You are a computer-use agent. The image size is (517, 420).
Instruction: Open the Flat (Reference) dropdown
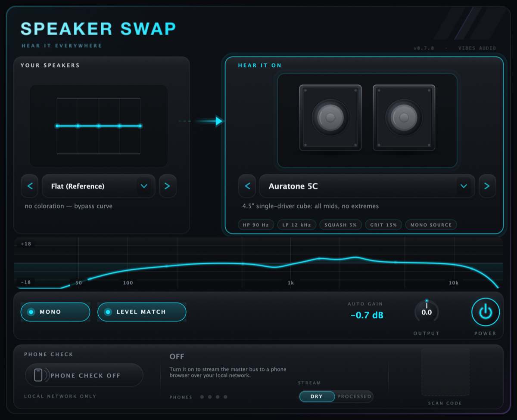[99, 186]
